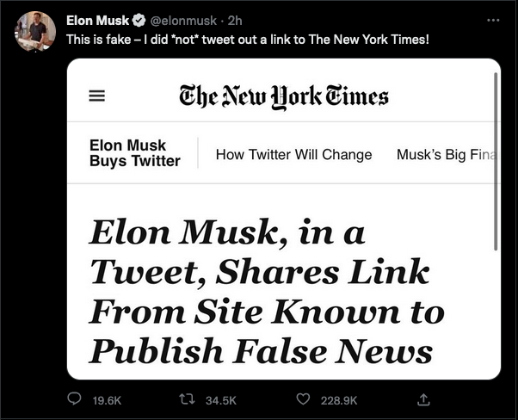Click The New York Times logo
The height and width of the screenshot is (420, 518).
coord(284,96)
